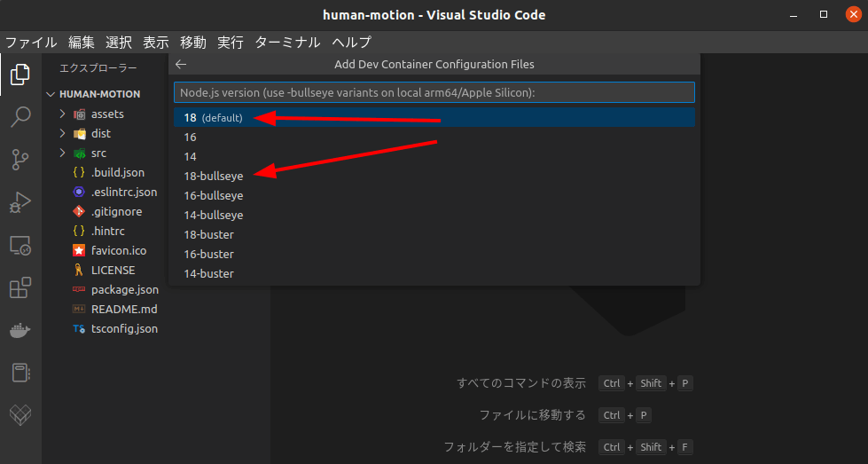Select the 16-buster variant

point(434,254)
